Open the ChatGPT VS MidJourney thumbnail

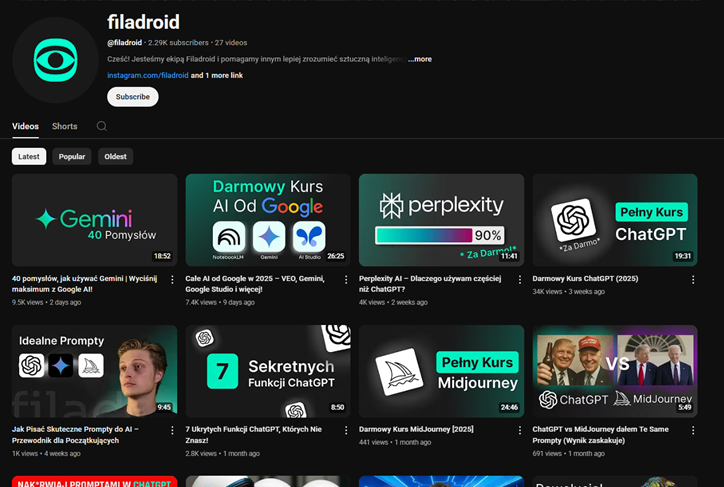click(x=615, y=371)
